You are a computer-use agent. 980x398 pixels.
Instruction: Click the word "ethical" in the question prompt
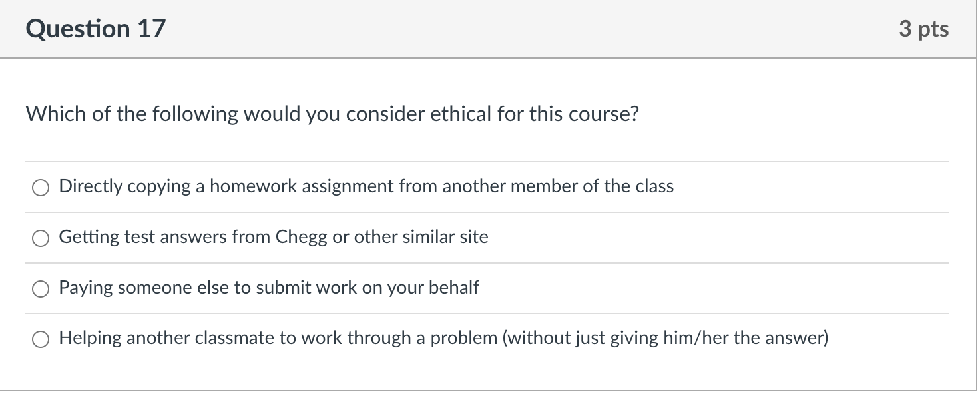461,114
